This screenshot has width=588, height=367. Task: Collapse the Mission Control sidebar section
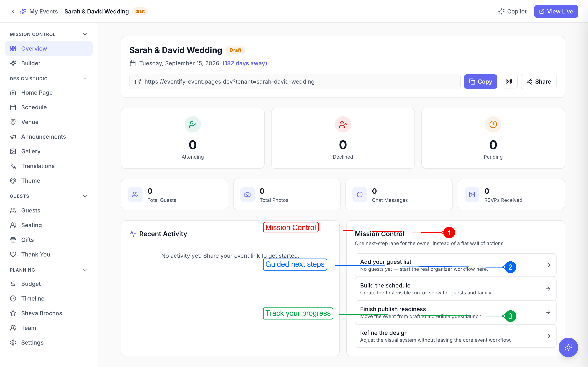pos(85,34)
